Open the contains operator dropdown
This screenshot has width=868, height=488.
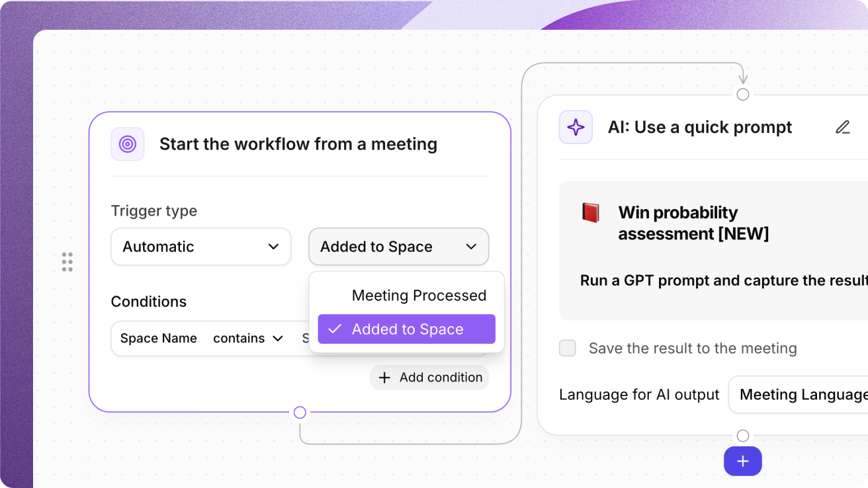point(248,339)
